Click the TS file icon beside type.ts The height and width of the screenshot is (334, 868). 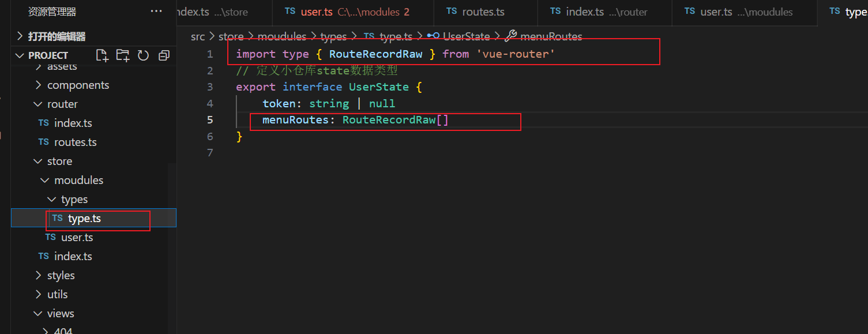tap(57, 218)
